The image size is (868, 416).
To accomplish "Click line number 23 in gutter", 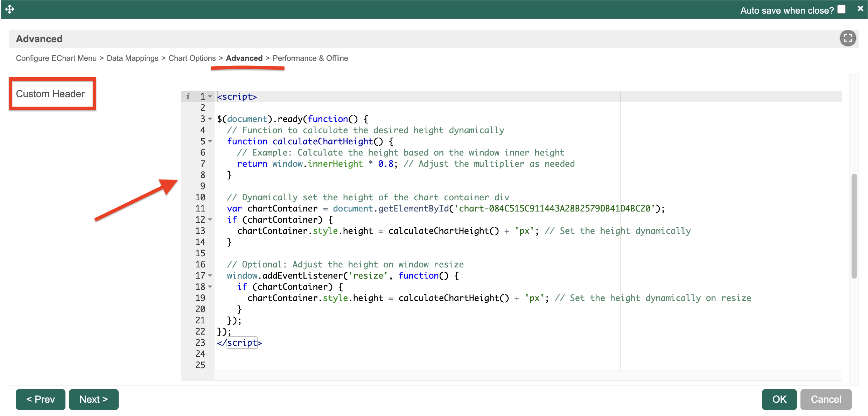I will pos(200,343).
